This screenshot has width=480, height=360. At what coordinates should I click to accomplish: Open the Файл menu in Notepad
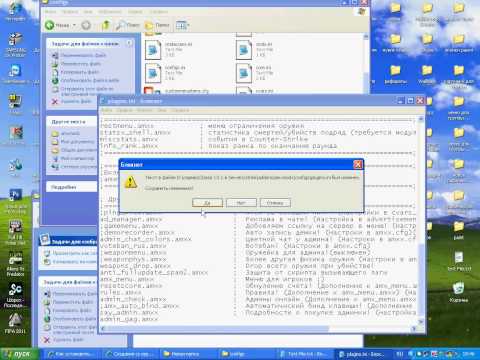pos(107,110)
